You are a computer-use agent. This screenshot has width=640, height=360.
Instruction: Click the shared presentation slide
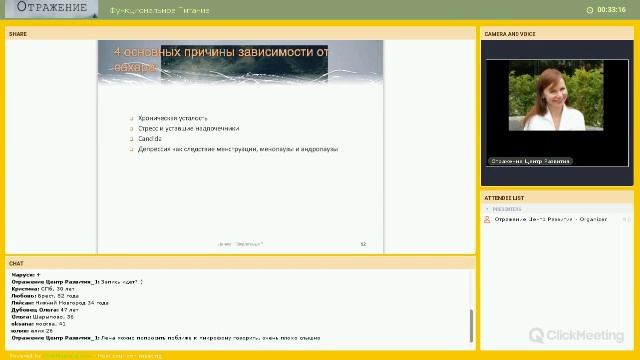click(x=240, y=147)
